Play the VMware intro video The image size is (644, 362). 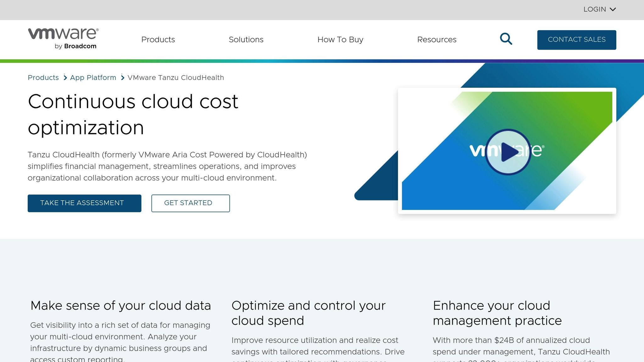(x=508, y=152)
